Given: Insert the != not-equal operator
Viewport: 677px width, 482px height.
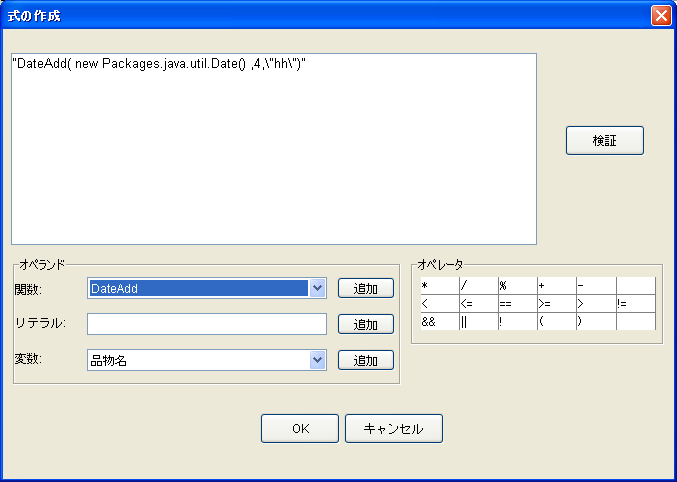Looking at the screenshot, I should pos(636,304).
